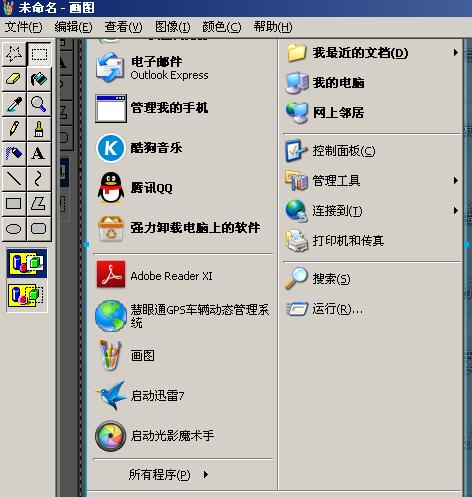Image resolution: width=472 pixels, height=497 pixels.
Task: Click the 打印机和传真 printer icon
Action: coord(296,241)
